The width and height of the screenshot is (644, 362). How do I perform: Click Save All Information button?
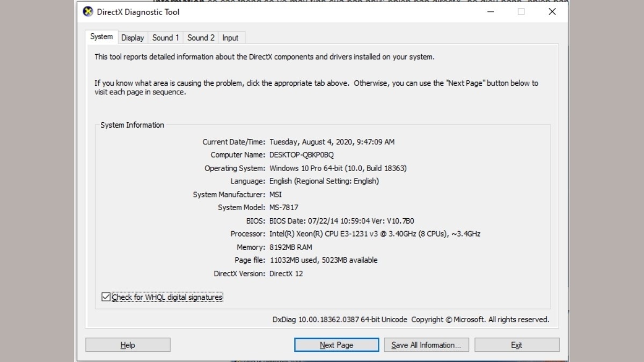click(426, 345)
